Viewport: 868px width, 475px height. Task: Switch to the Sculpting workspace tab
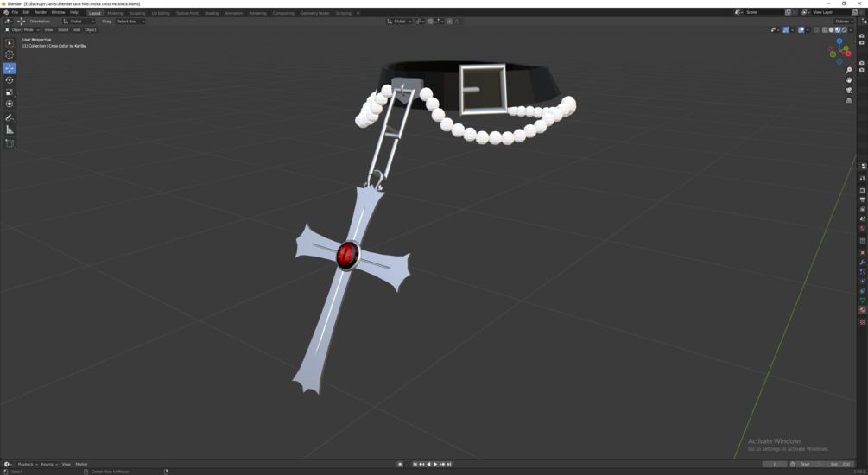137,13
